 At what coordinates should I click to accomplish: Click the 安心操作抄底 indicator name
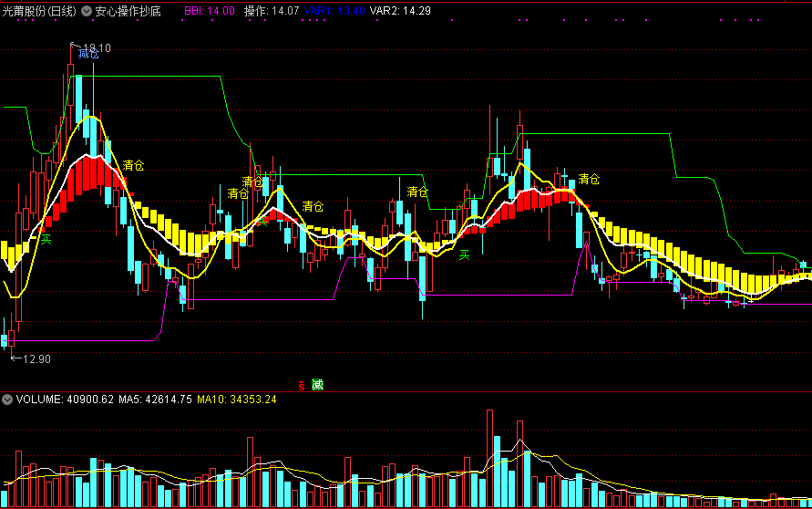pos(128,11)
